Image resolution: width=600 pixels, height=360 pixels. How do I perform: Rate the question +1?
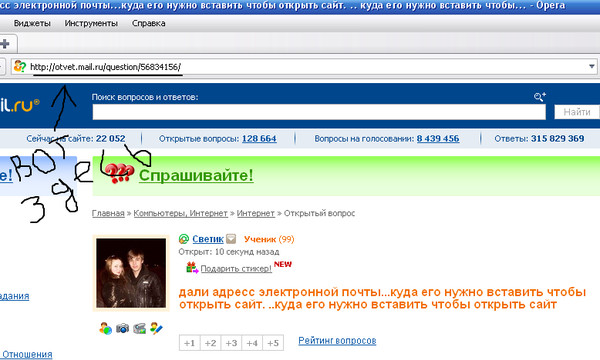click(x=189, y=343)
